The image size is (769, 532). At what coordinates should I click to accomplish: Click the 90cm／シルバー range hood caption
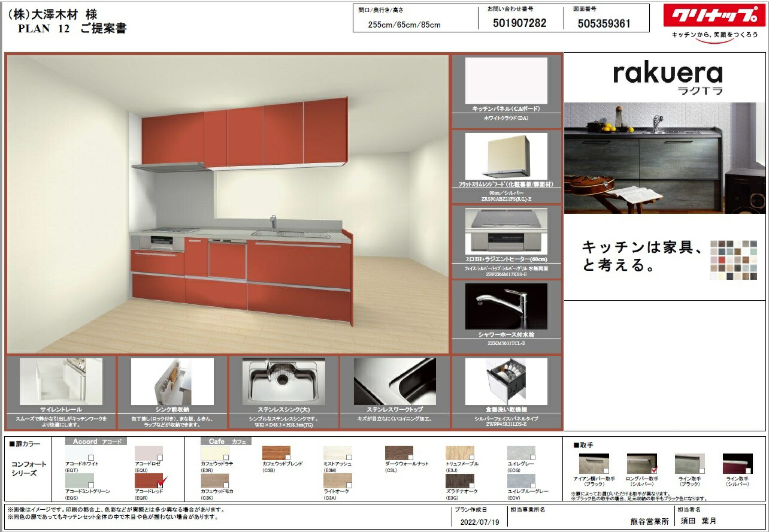tap(506, 192)
